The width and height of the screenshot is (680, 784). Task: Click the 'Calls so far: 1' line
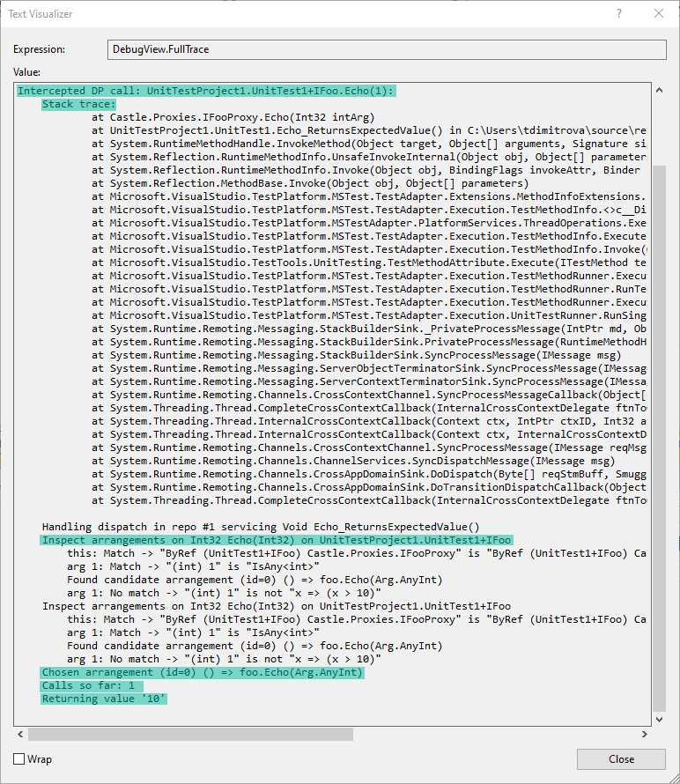pyautogui.click(x=92, y=685)
